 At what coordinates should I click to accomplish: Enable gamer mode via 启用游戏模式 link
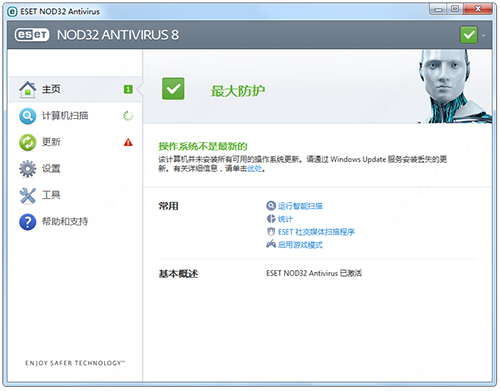coord(300,245)
